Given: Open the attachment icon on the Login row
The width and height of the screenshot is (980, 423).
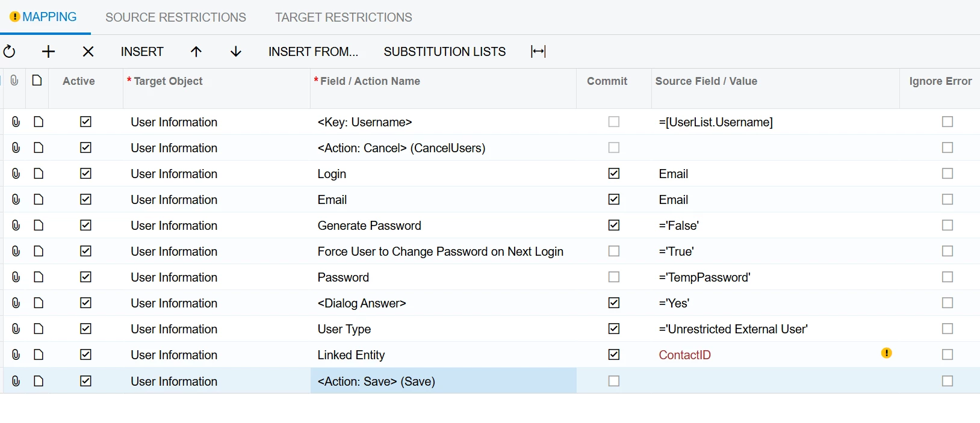Looking at the screenshot, I should click(16, 174).
